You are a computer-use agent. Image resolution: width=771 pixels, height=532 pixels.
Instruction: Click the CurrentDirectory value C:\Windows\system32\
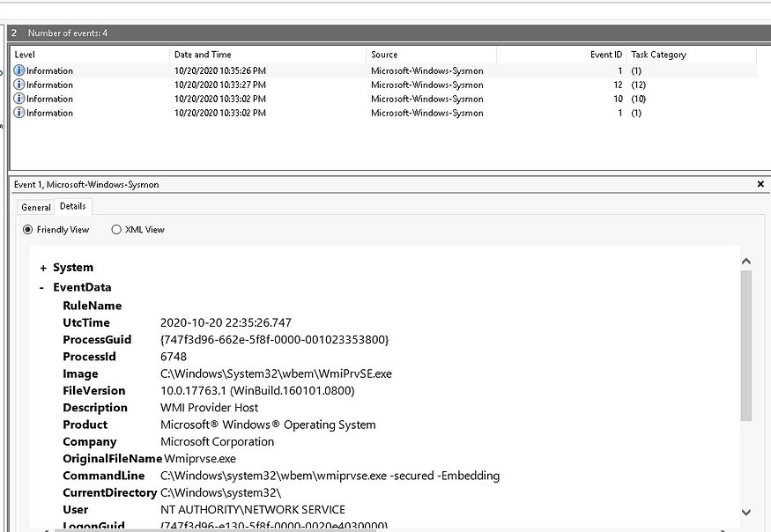point(221,492)
